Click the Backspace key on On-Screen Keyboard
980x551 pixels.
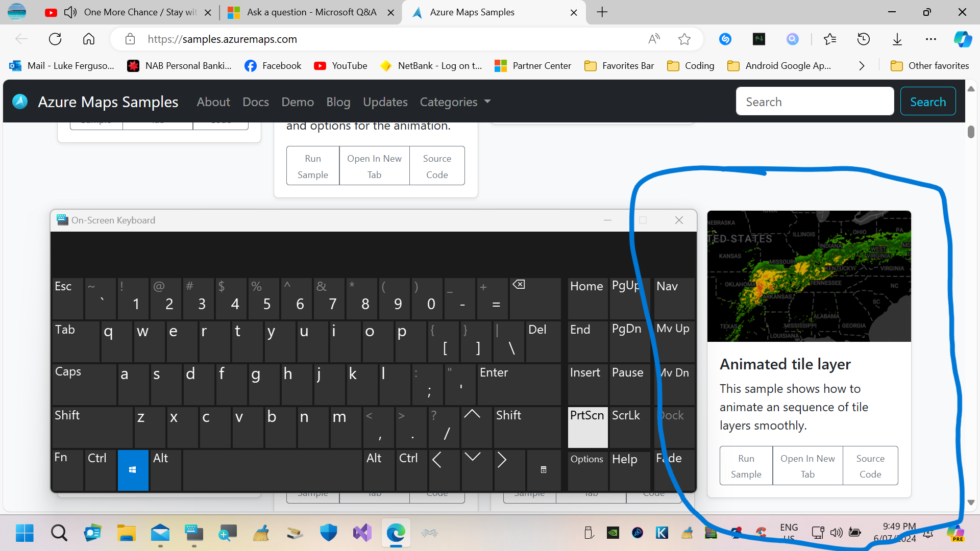click(x=535, y=298)
